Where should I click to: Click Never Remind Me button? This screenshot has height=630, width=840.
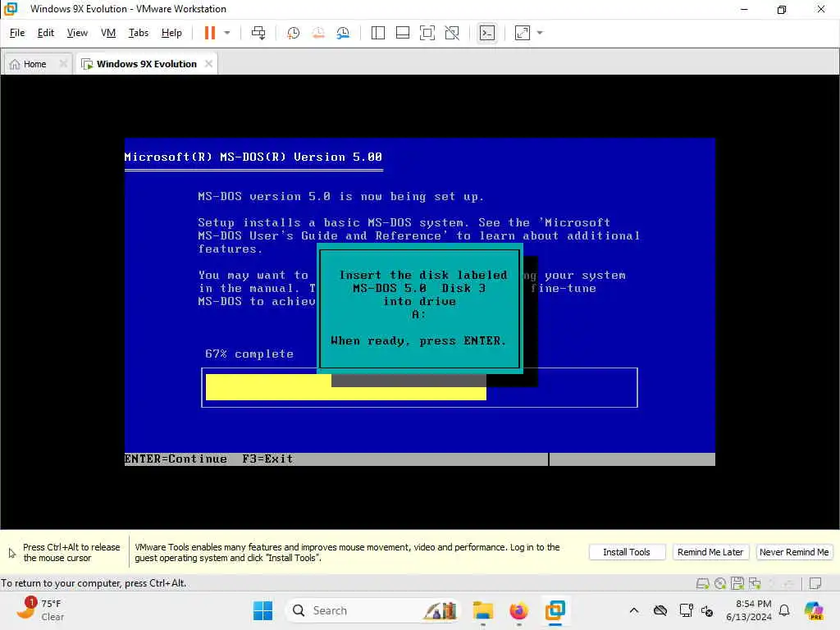[794, 552]
